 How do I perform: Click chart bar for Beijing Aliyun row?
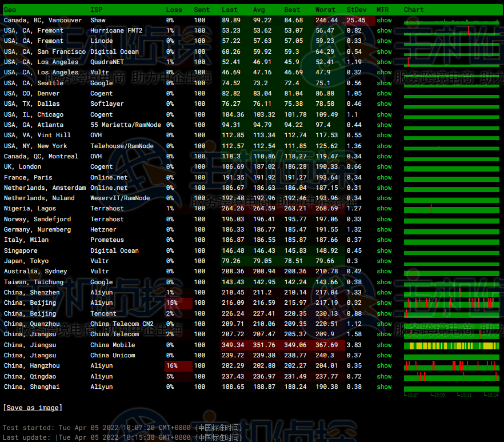pyautogui.click(x=451, y=302)
